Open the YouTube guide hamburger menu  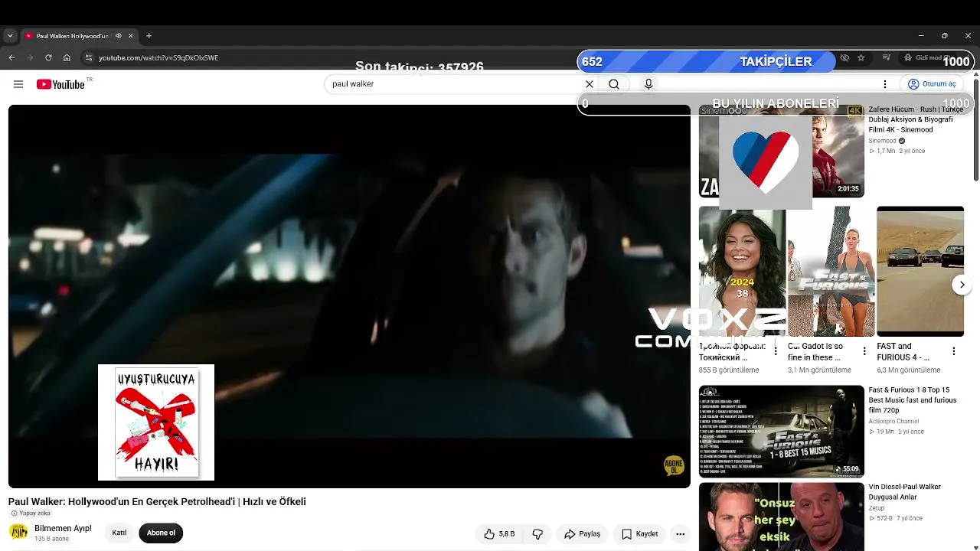18,84
